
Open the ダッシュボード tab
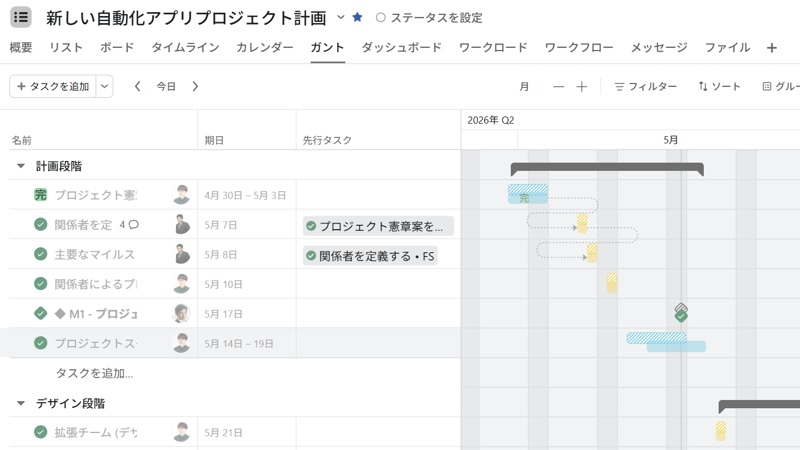tap(402, 47)
